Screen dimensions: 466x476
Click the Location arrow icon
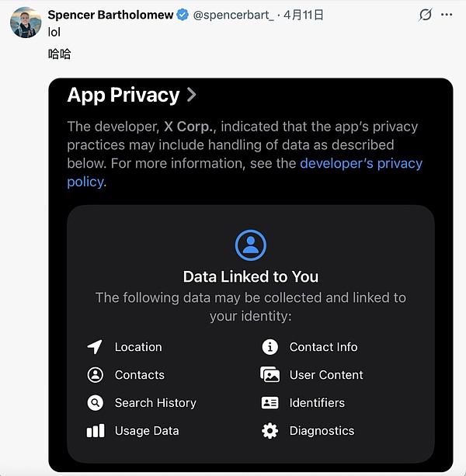click(x=95, y=347)
